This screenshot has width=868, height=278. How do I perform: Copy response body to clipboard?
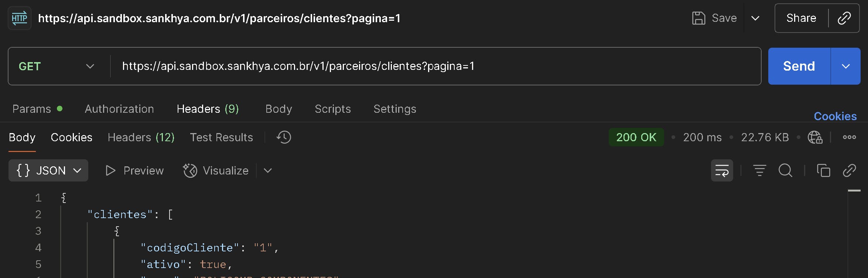[823, 170]
